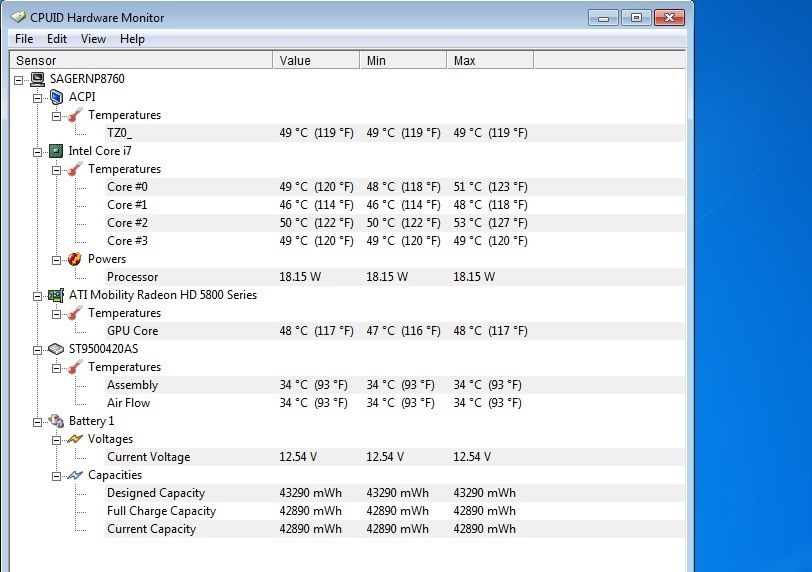Image resolution: width=812 pixels, height=572 pixels.
Task: Click the Capacities graph icon
Action: tap(75, 475)
